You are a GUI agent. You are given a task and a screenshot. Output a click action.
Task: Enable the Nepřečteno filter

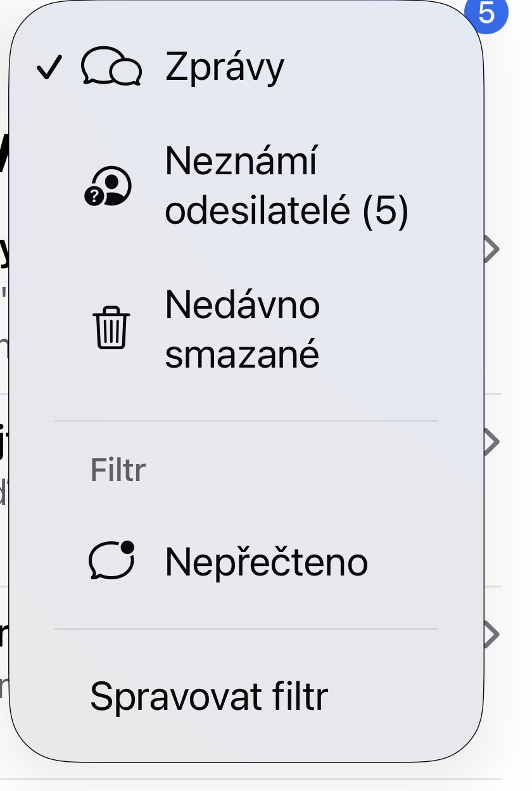pos(266,562)
